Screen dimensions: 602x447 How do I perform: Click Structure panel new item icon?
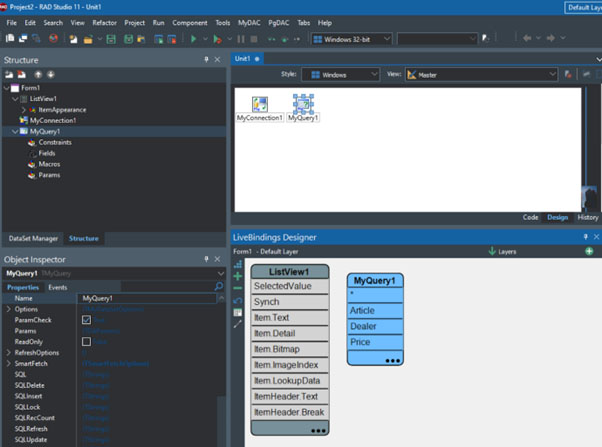[9, 74]
